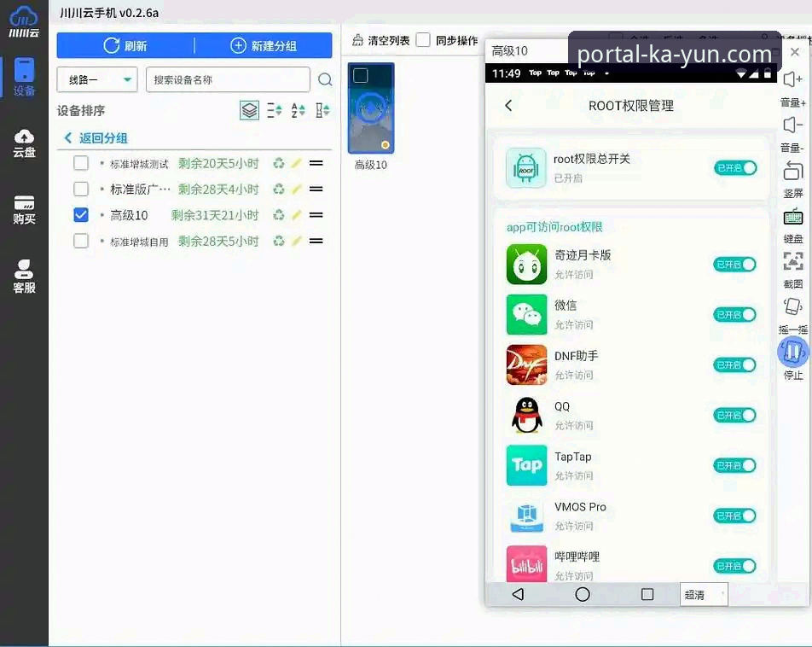The height and width of the screenshot is (647, 812).
Task: Click the renew icon for 高级10
Action: coord(279,214)
